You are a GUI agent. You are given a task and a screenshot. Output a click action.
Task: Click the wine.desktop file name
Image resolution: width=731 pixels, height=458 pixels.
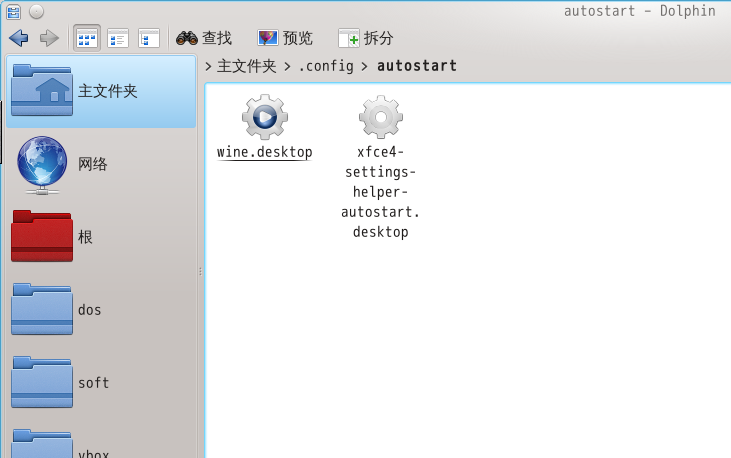264,153
